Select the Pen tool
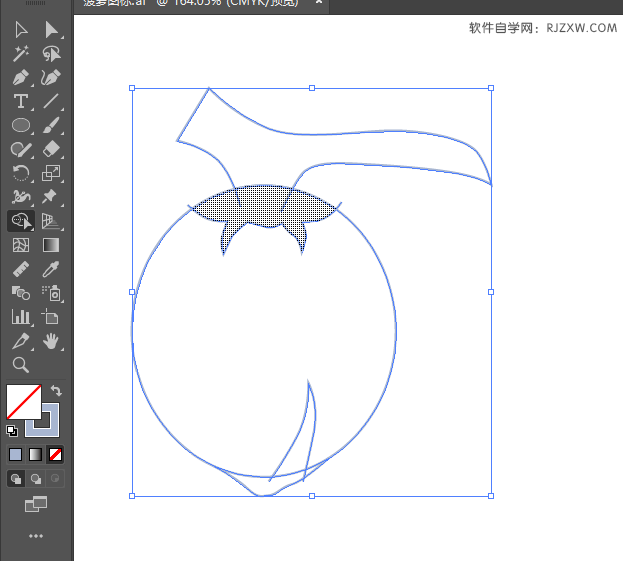 pos(20,77)
